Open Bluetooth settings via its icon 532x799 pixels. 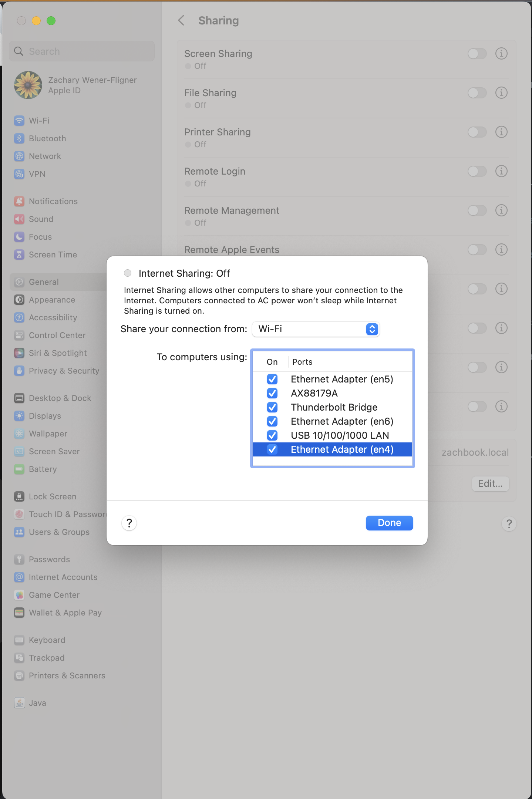(x=19, y=138)
